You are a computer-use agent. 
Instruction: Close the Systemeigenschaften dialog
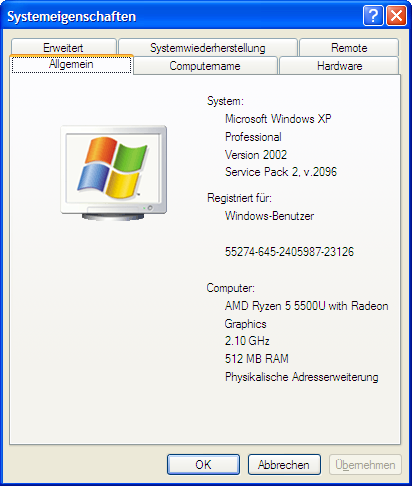click(x=396, y=15)
